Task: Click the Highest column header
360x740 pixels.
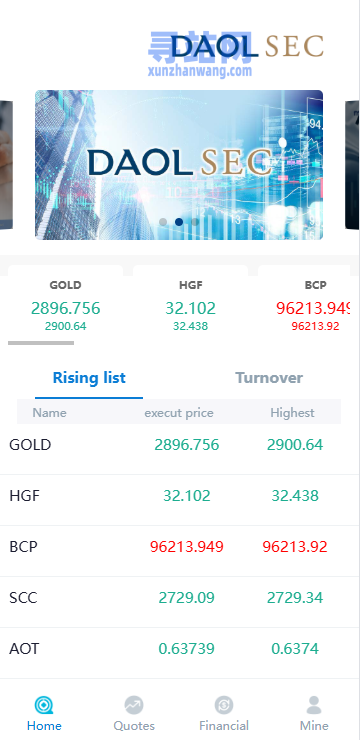Action: [x=292, y=413]
